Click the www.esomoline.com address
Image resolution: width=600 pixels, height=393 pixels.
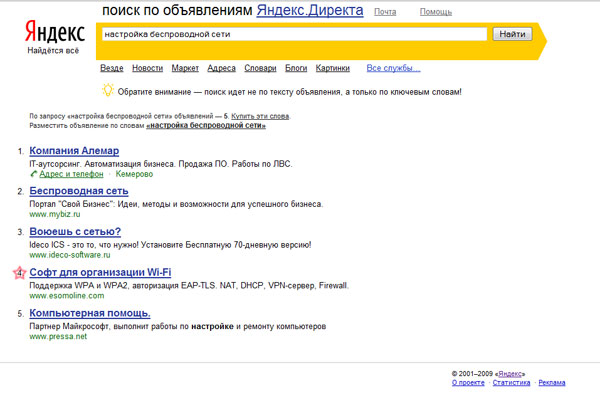pos(67,296)
